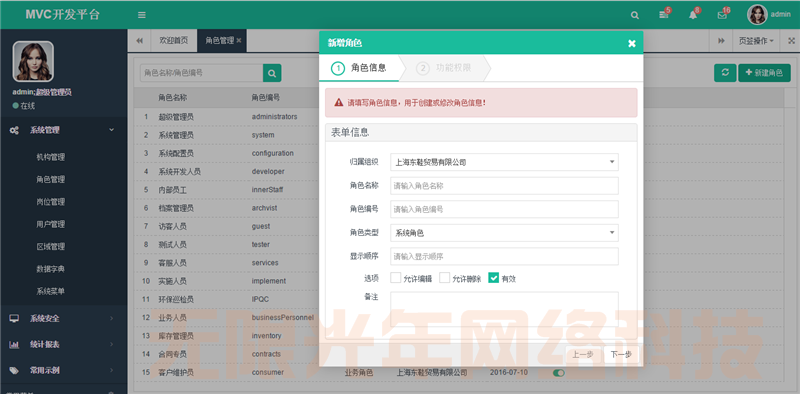Collapse the 系统管理 menu chevron
This screenshot has height=394, width=800.
click(x=112, y=130)
